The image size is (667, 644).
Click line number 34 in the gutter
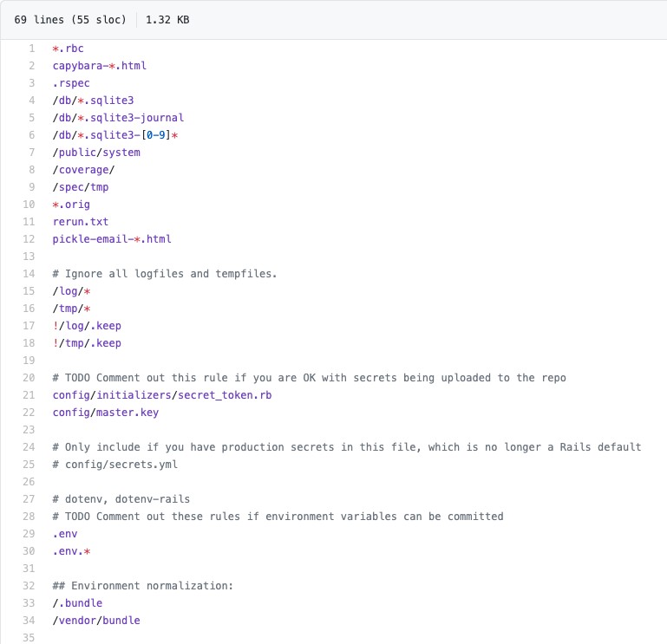click(29, 621)
